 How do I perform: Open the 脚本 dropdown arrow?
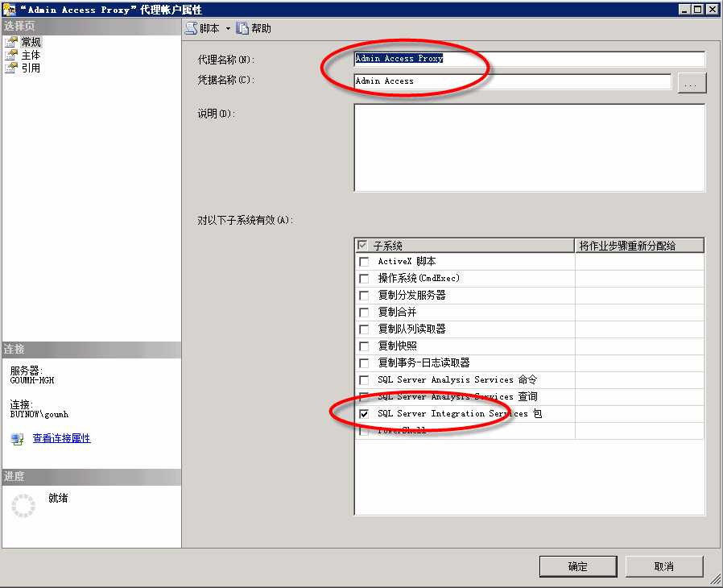(228, 28)
